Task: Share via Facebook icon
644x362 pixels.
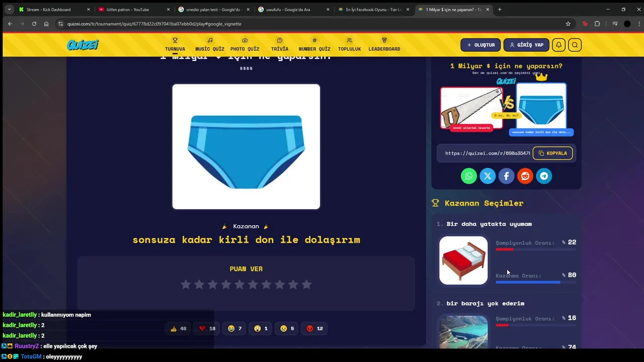Action: [506, 176]
